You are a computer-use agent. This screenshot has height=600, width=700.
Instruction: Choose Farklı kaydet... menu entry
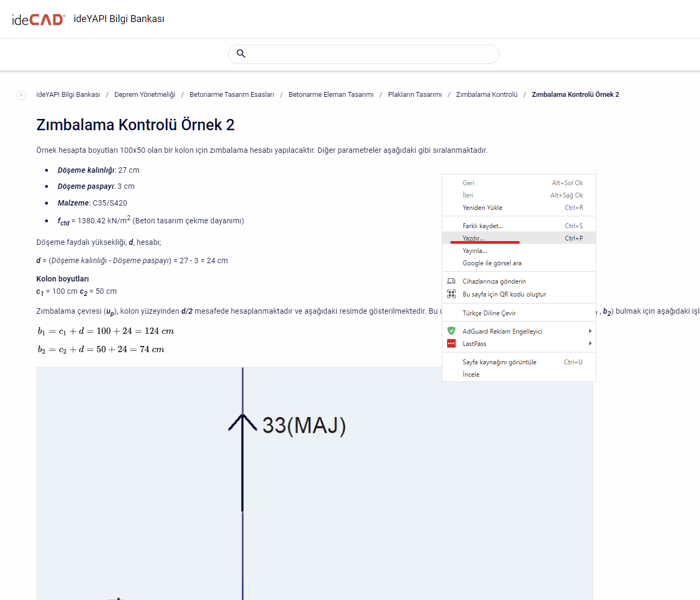tap(483, 225)
